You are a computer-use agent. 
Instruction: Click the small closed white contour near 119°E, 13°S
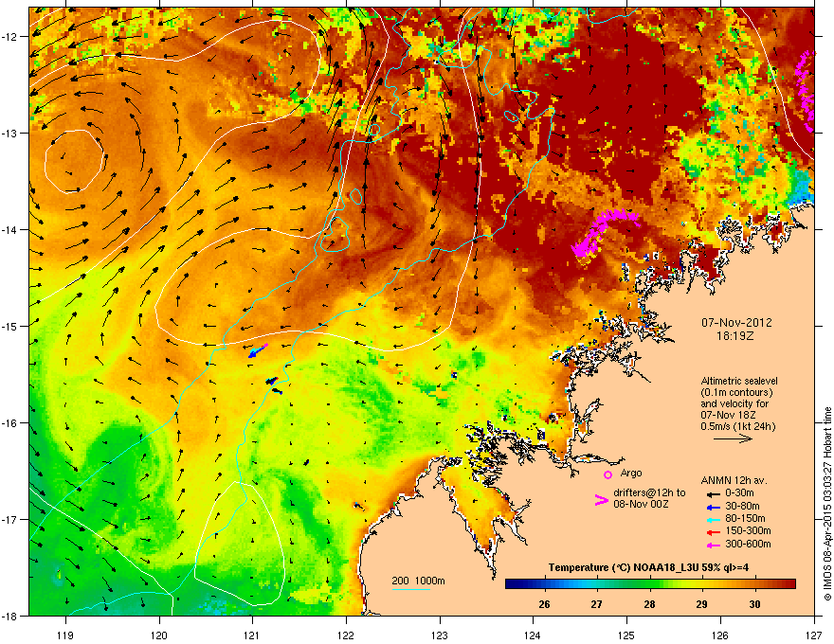(74, 162)
